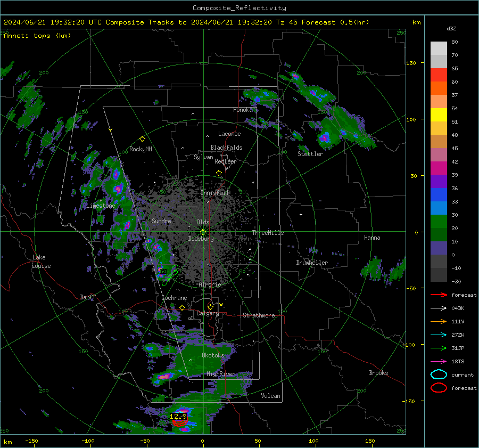
Task: Click the yellow diamond marker above Calgary
Action: tap(210, 307)
